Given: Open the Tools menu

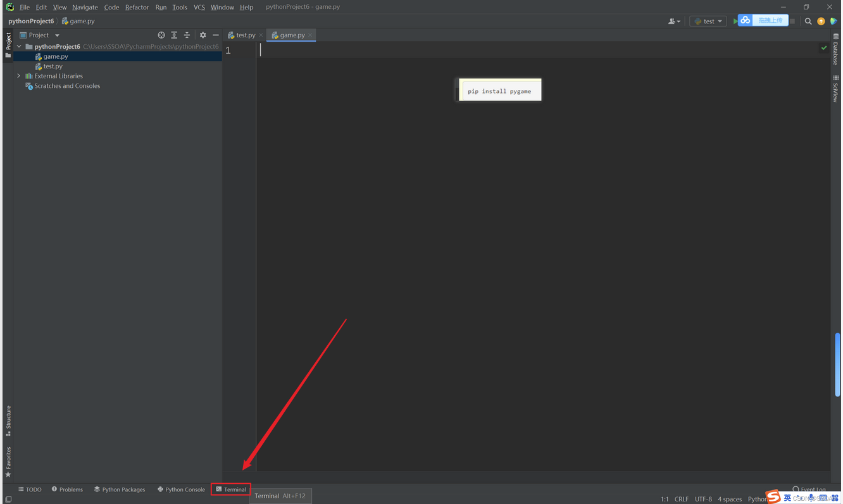Looking at the screenshot, I should pos(180,7).
